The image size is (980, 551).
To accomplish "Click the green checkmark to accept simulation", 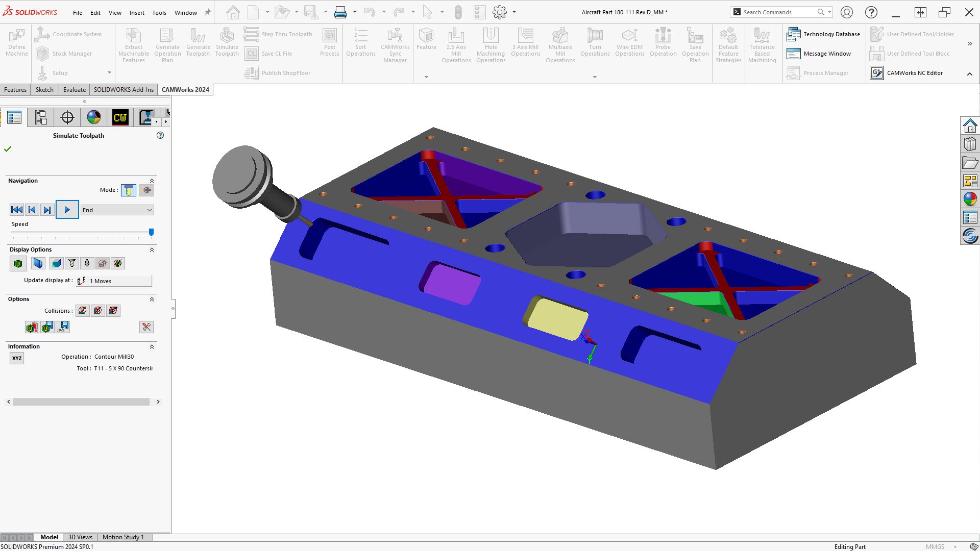I will [8, 149].
